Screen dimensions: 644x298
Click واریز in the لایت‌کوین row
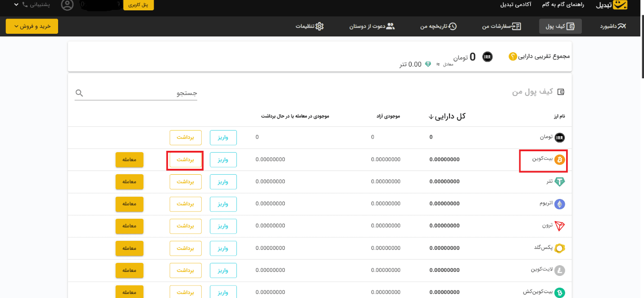(223, 271)
